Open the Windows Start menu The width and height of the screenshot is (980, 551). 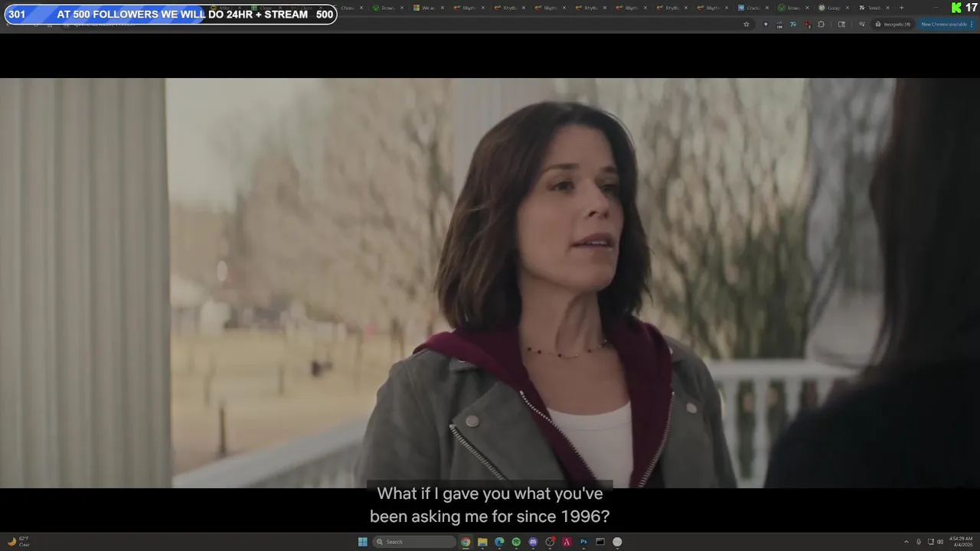(x=363, y=542)
